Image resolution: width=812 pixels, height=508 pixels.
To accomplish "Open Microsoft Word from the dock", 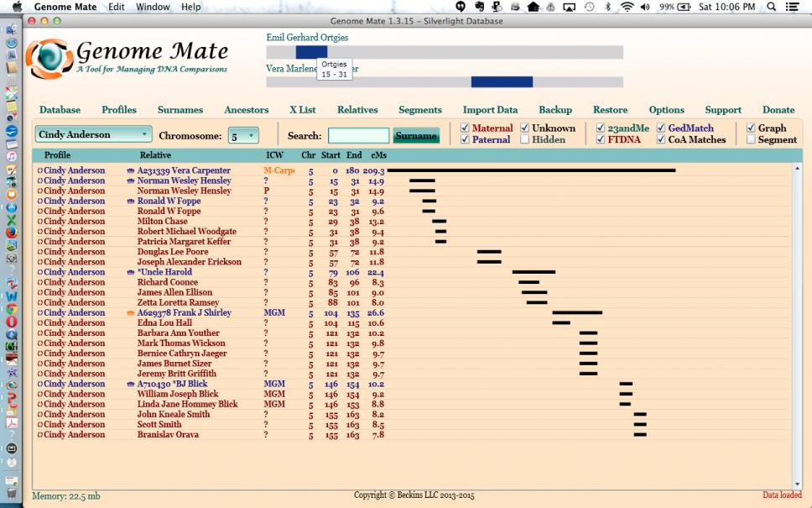I will click(12, 296).
